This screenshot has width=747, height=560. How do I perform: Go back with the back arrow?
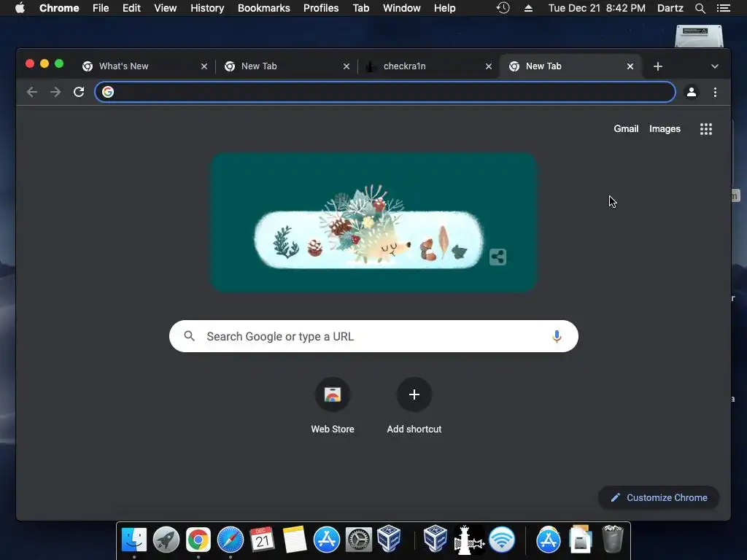pos(32,92)
